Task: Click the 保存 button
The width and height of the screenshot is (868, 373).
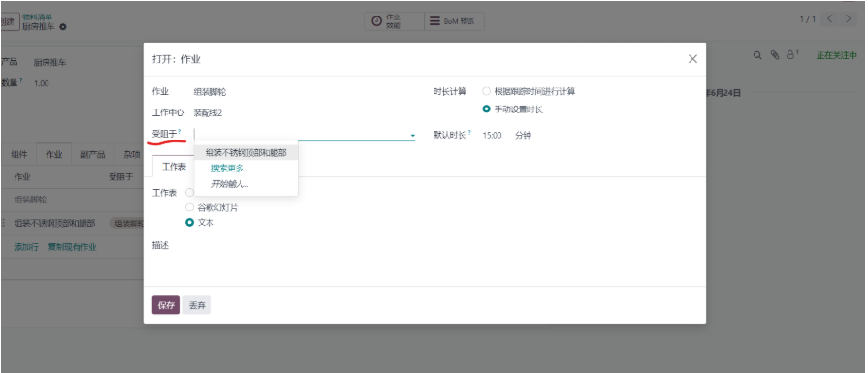Action: (166, 305)
